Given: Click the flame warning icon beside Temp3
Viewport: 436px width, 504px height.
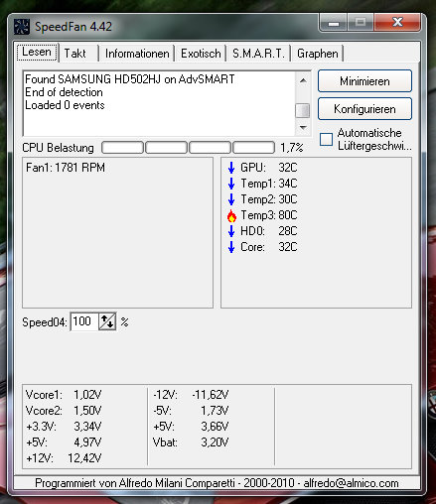Looking at the screenshot, I should [231, 215].
